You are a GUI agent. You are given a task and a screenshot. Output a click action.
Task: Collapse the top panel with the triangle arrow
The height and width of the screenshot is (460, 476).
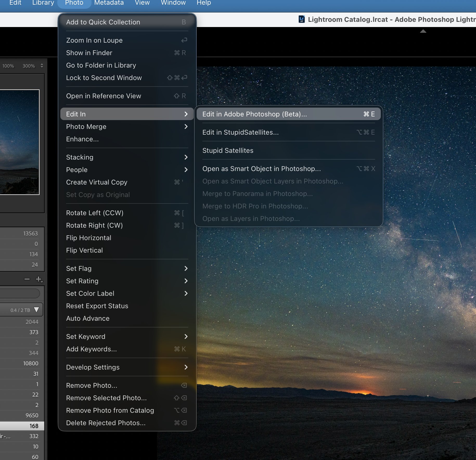(x=423, y=31)
